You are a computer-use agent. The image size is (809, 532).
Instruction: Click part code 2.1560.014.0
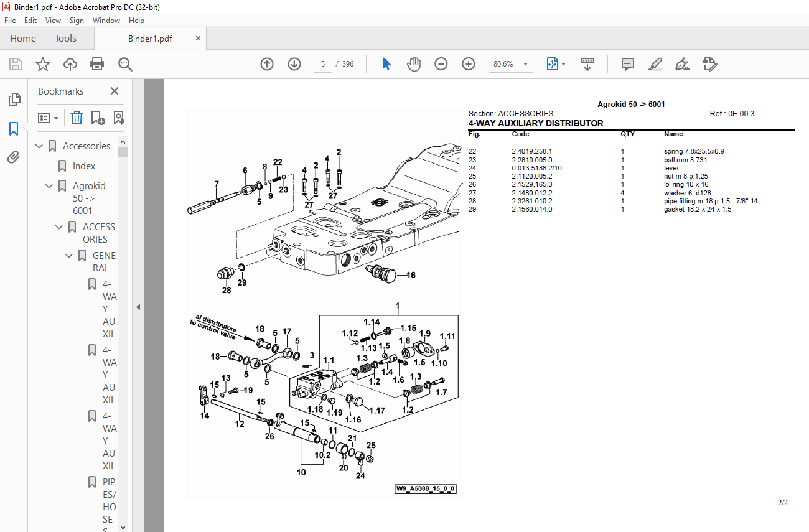532,209
